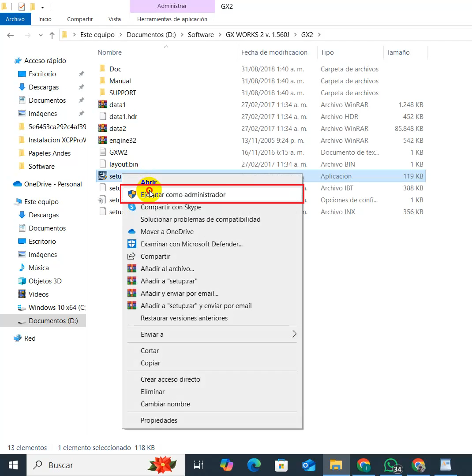Click the Microsoft Defender shield icon
This screenshot has height=476, width=472.
click(132, 244)
